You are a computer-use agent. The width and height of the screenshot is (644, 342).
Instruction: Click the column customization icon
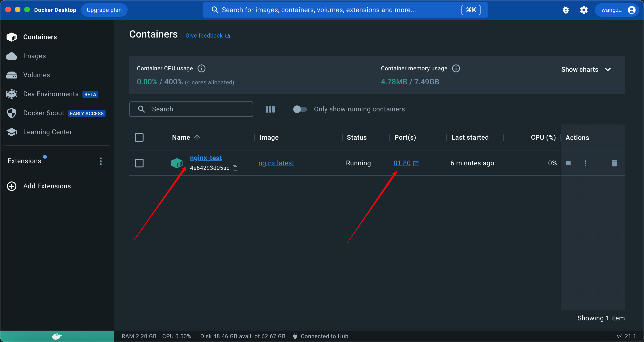click(x=270, y=109)
